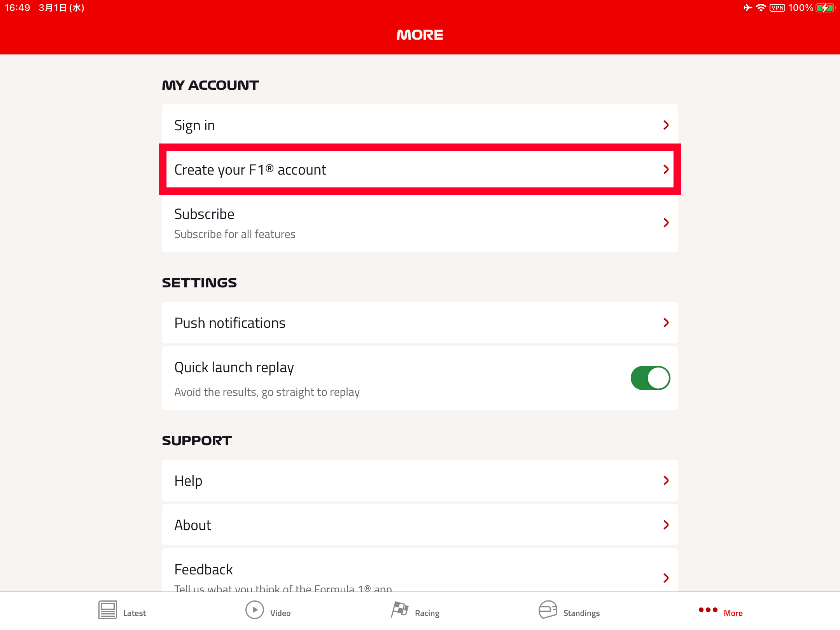Tap 'Avoid the results, go straight to replay' text
This screenshot has height=630, width=840.
tap(267, 392)
